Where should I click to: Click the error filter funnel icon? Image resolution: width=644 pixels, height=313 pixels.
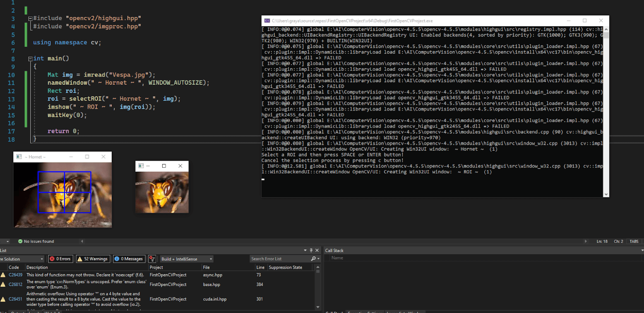(152, 258)
